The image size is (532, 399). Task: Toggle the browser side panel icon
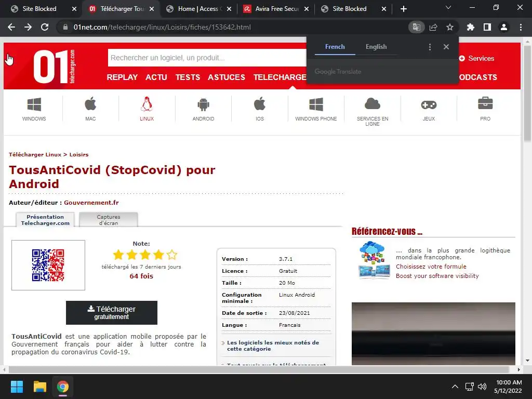click(x=487, y=27)
